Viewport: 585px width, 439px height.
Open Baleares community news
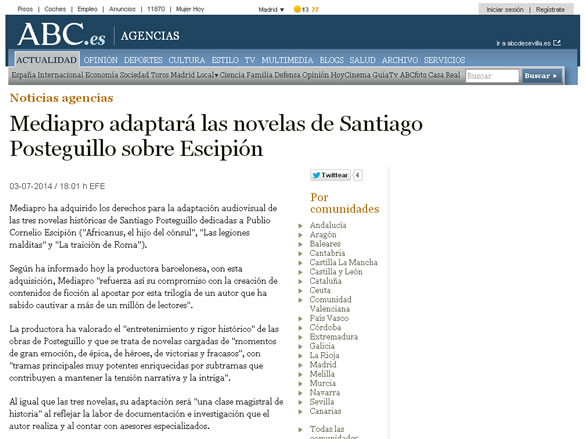click(x=325, y=244)
